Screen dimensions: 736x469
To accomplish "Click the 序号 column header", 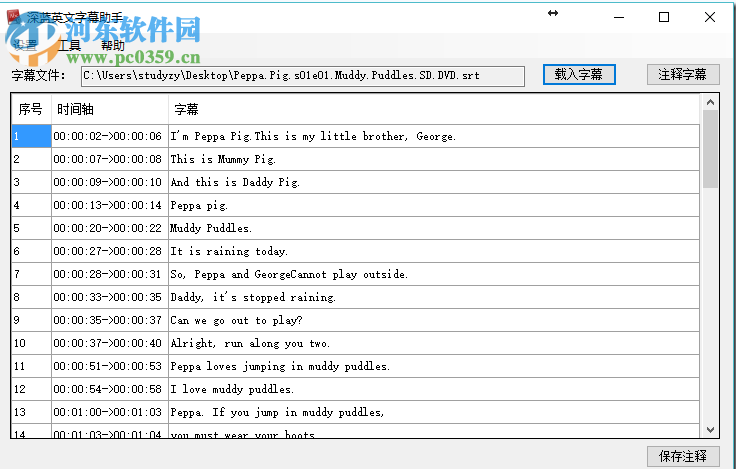I will [31, 109].
